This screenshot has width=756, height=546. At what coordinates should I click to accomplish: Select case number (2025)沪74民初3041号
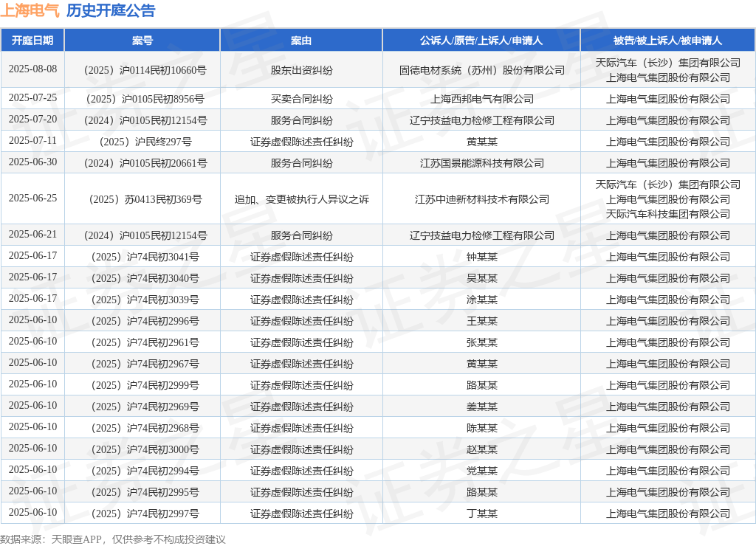(x=145, y=258)
